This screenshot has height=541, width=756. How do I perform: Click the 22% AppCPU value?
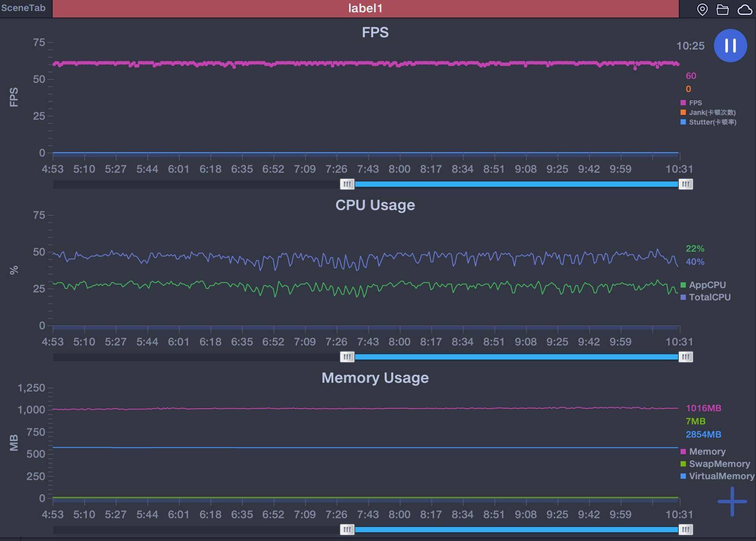695,249
